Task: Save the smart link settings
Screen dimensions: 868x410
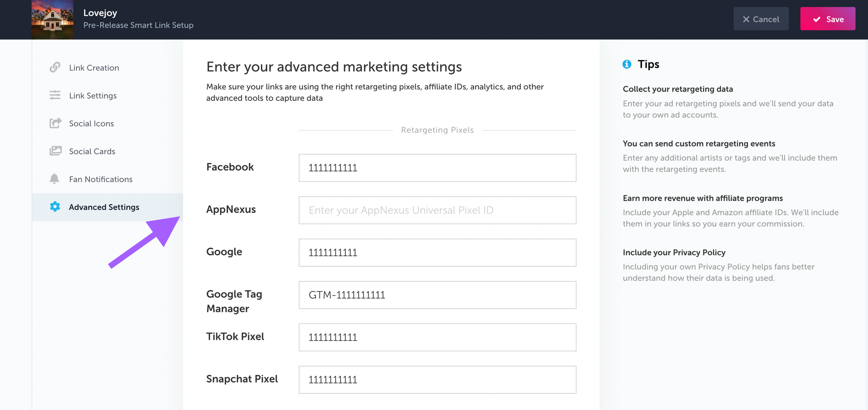Action: (828, 19)
